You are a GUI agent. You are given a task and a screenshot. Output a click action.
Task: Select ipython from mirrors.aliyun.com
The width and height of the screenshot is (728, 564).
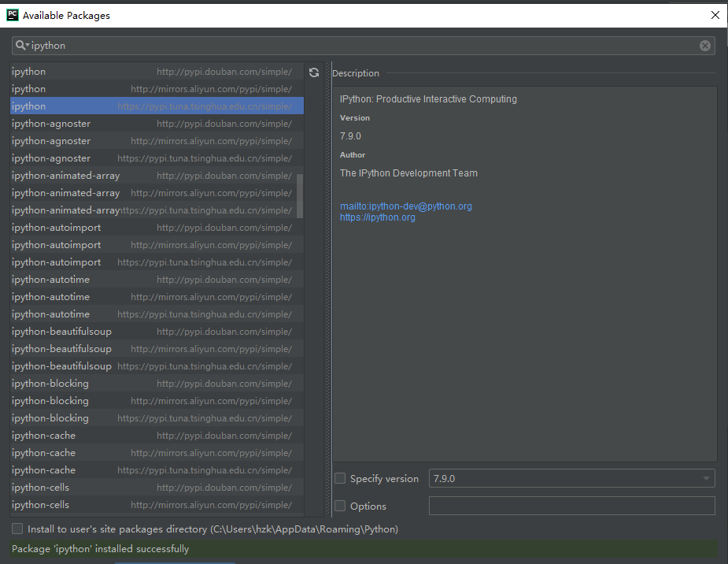[157, 89]
